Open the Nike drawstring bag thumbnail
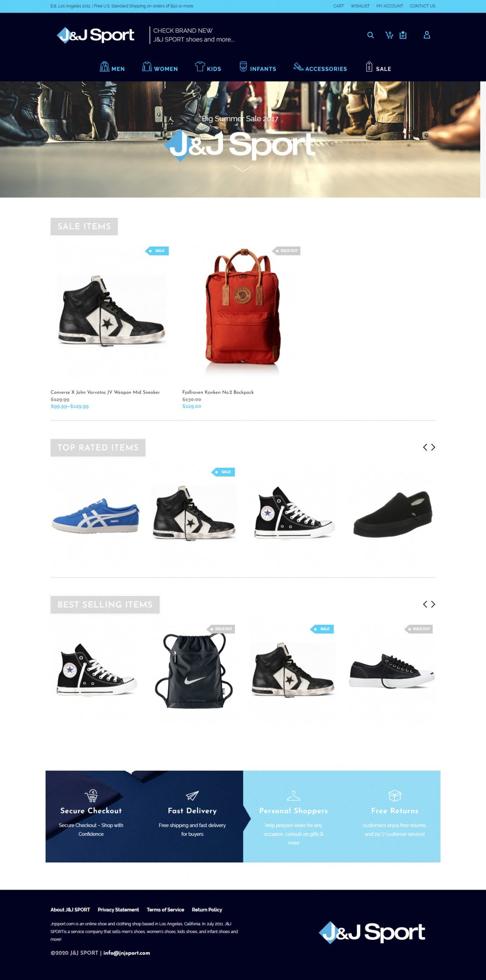Screen dimensions: 486x980 [194, 671]
